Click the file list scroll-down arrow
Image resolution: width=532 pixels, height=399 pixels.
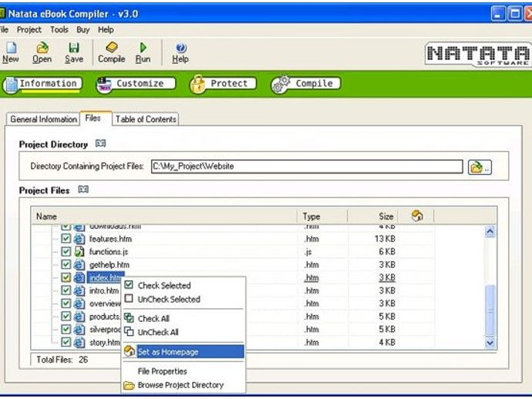click(x=490, y=343)
